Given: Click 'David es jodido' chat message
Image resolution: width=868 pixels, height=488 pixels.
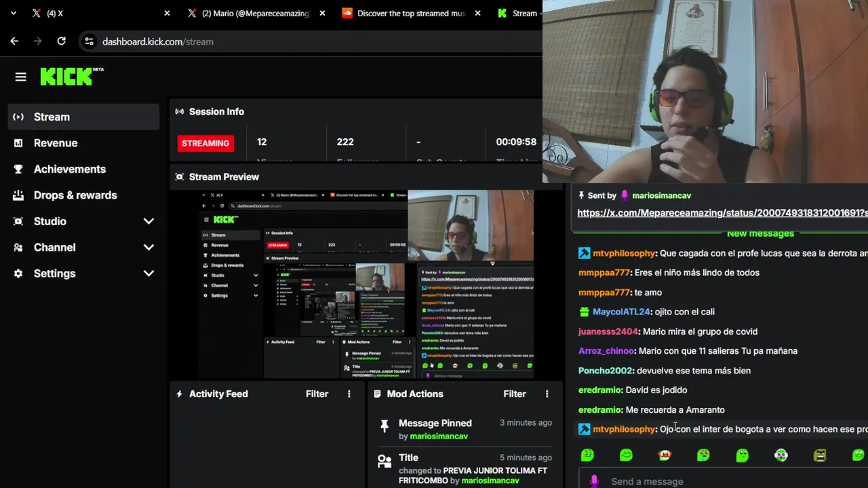Looking at the screenshot, I should point(656,390).
